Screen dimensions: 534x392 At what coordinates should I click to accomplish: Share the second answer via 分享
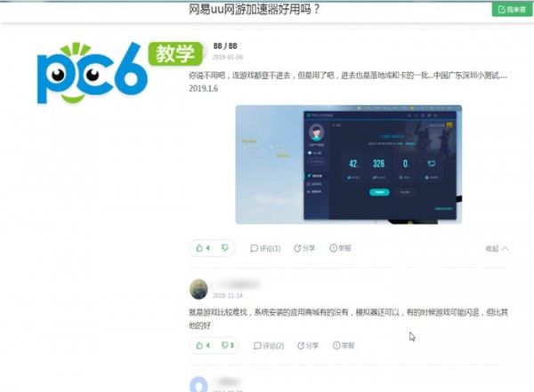[308, 346]
